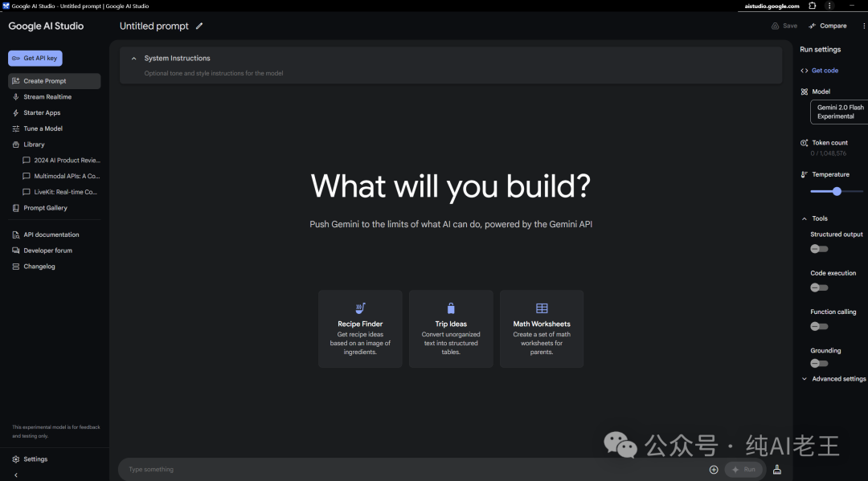Open the more options menu beside Compare
This screenshot has width=868, height=481.
click(863, 26)
